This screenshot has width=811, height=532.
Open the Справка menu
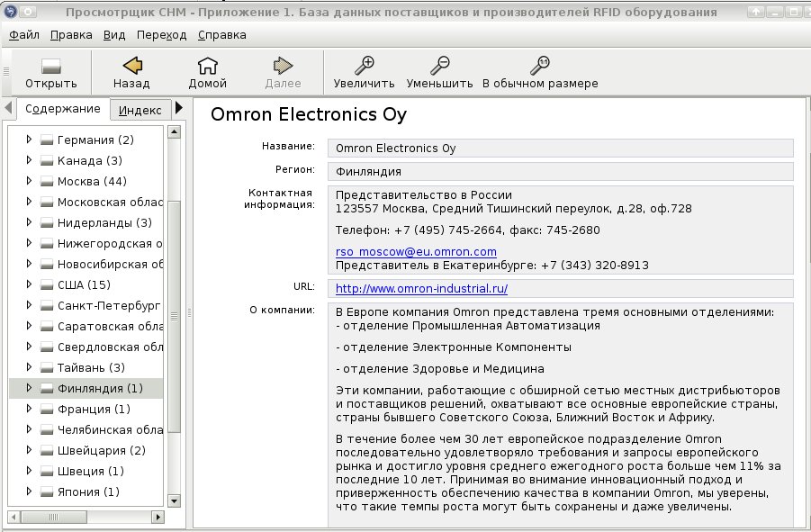222,35
